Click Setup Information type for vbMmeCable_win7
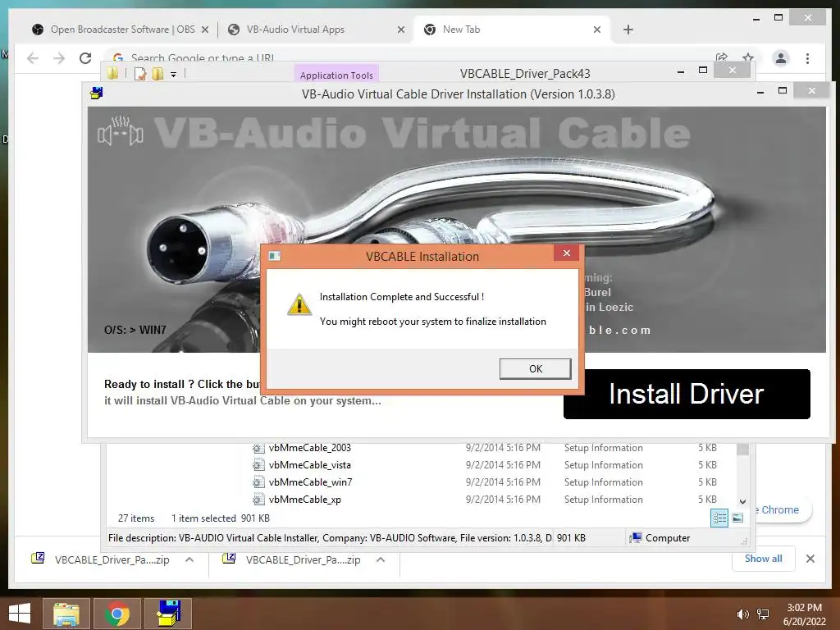The width and height of the screenshot is (840, 630). click(x=603, y=482)
